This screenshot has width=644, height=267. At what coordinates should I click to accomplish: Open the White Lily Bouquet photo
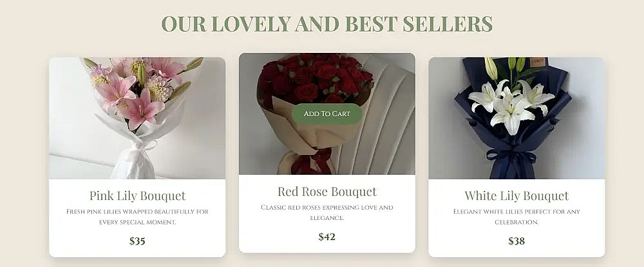point(516,118)
